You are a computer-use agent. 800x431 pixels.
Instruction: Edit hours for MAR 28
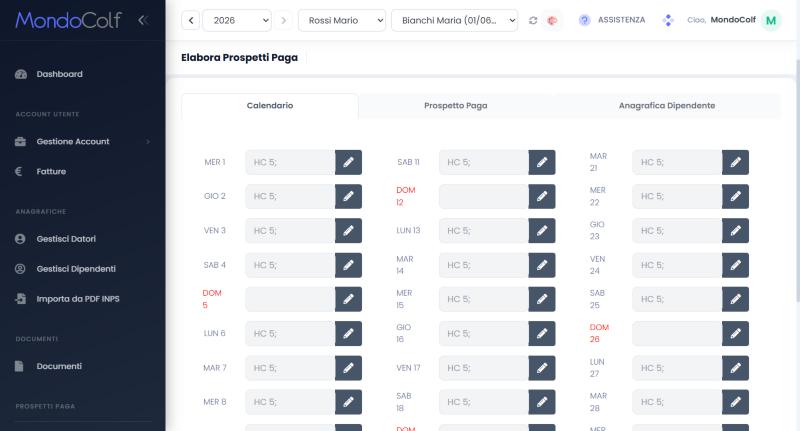735,402
